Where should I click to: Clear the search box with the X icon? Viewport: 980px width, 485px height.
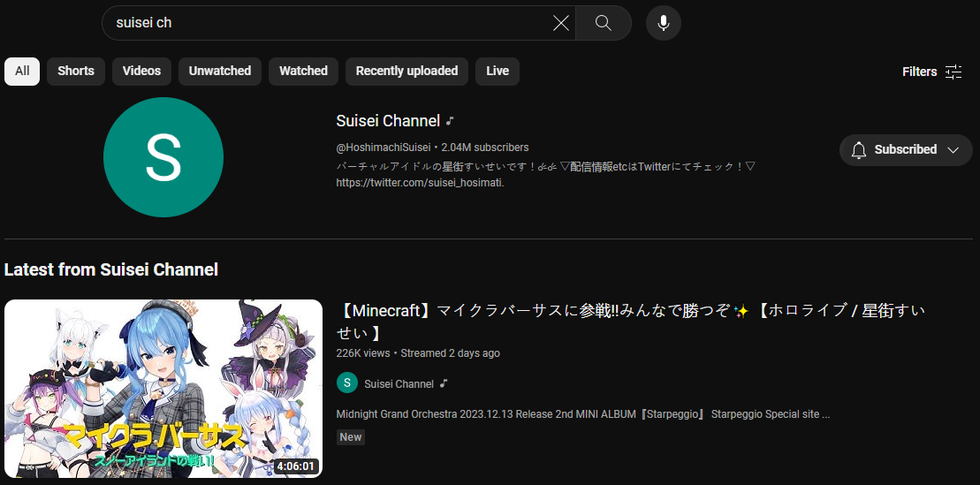coord(560,23)
